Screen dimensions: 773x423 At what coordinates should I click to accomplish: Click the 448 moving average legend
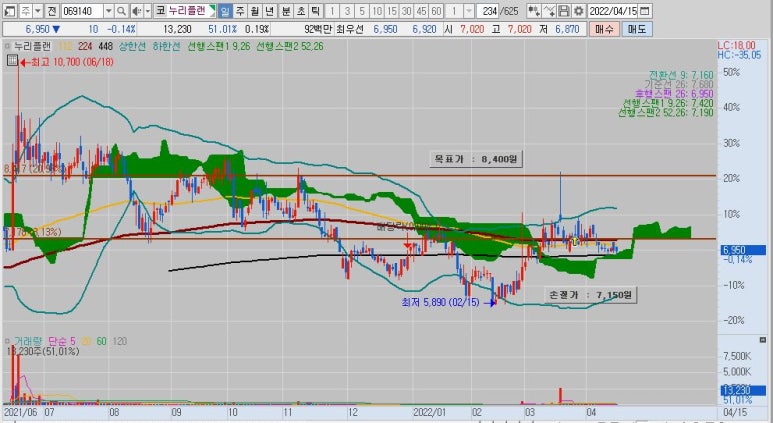point(105,46)
